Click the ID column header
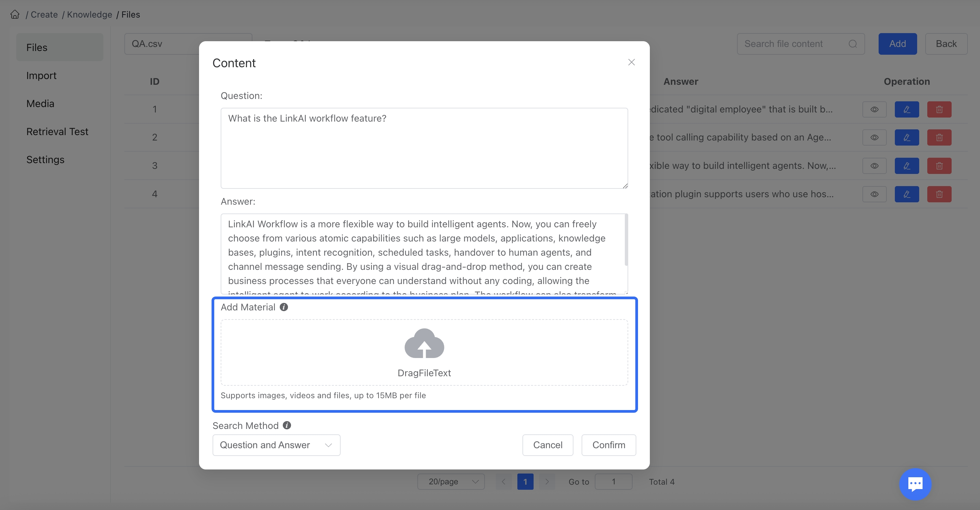Image resolution: width=980 pixels, height=510 pixels. coord(154,81)
